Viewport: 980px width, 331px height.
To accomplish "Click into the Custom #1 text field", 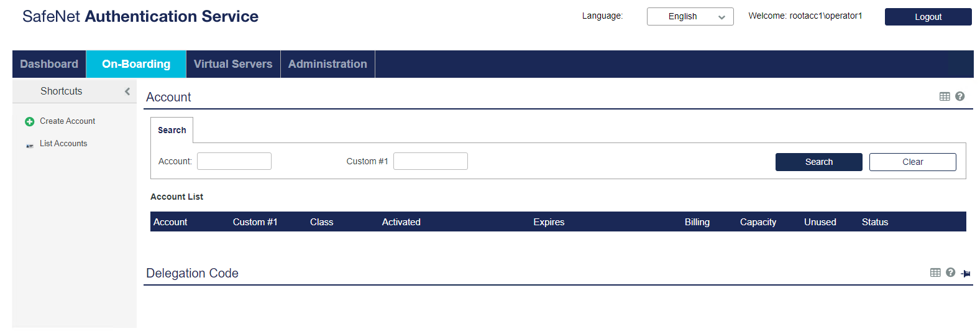I will tap(430, 161).
